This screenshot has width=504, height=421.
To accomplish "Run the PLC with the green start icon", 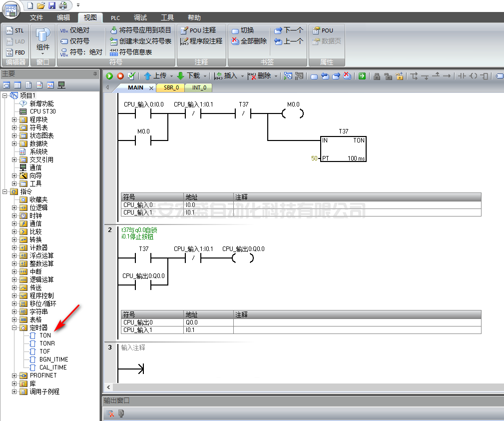I will click(109, 76).
